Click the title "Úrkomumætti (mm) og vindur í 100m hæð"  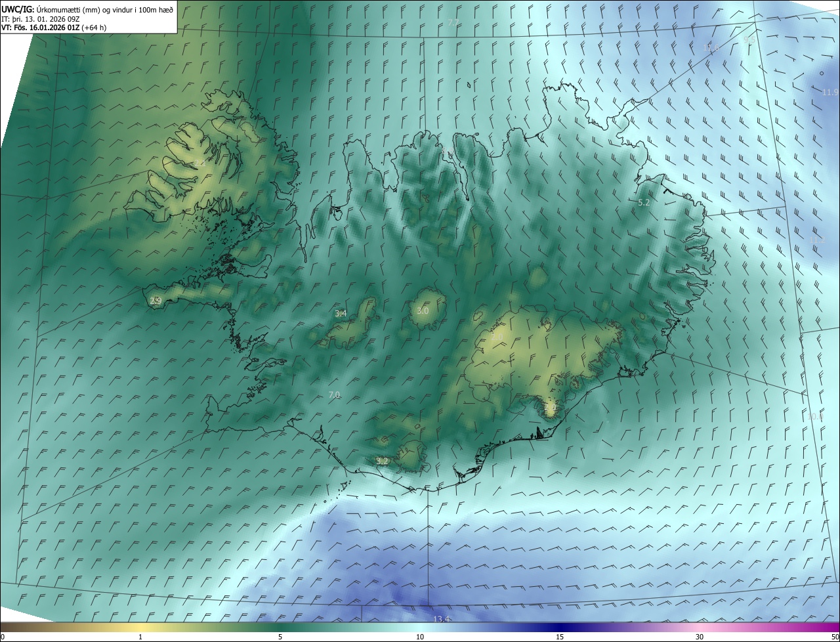point(104,9)
